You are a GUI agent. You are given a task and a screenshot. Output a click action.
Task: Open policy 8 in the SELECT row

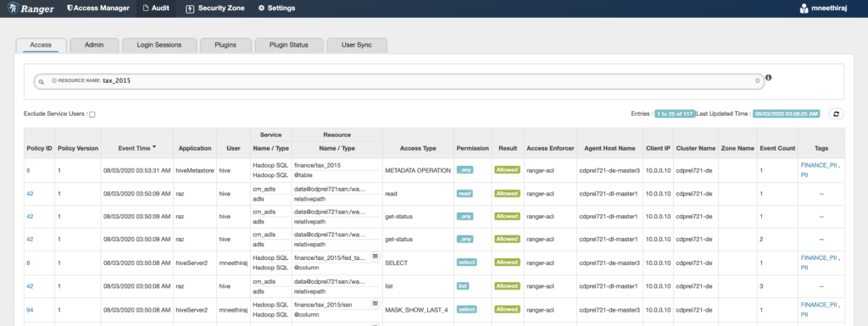click(28, 263)
